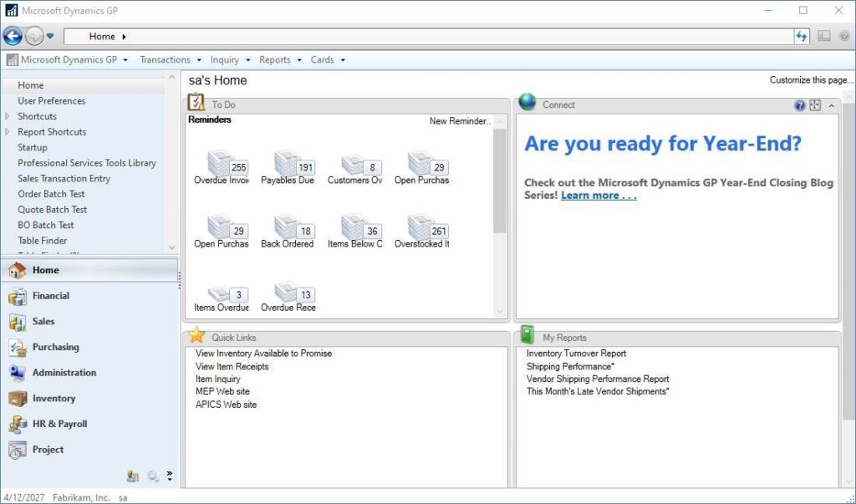Screen dimensions: 856x504
Task: Select Startup in the navigation list
Action: [33, 147]
